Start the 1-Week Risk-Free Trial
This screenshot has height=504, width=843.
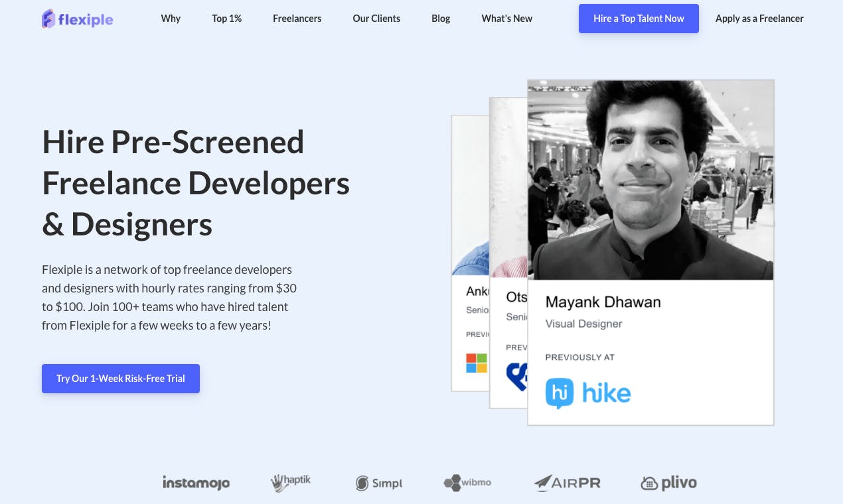tap(121, 379)
